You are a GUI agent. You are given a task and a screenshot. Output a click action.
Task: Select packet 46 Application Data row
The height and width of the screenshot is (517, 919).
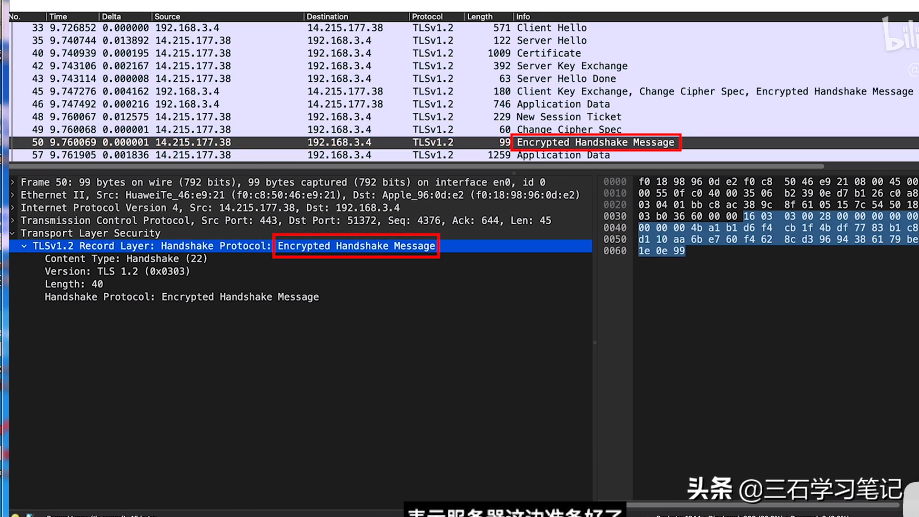pos(464,104)
